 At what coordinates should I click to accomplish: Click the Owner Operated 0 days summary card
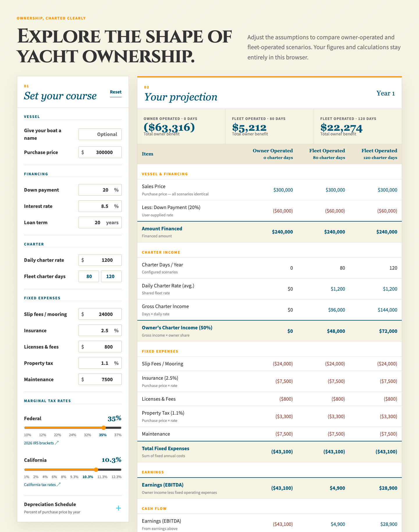181,126
